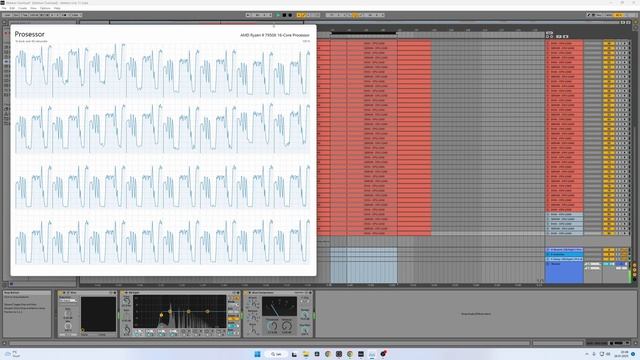
Task: Click the black round toggle beside Master track
Action: point(635,280)
